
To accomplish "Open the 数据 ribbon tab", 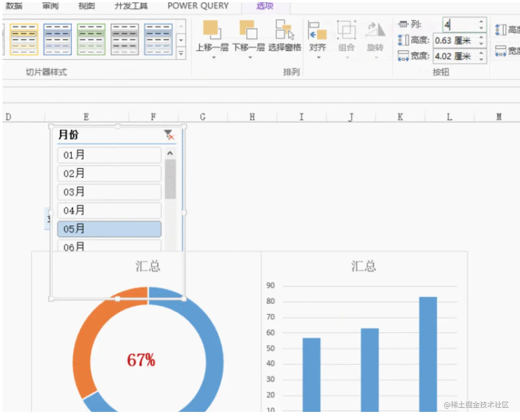I will (14, 6).
